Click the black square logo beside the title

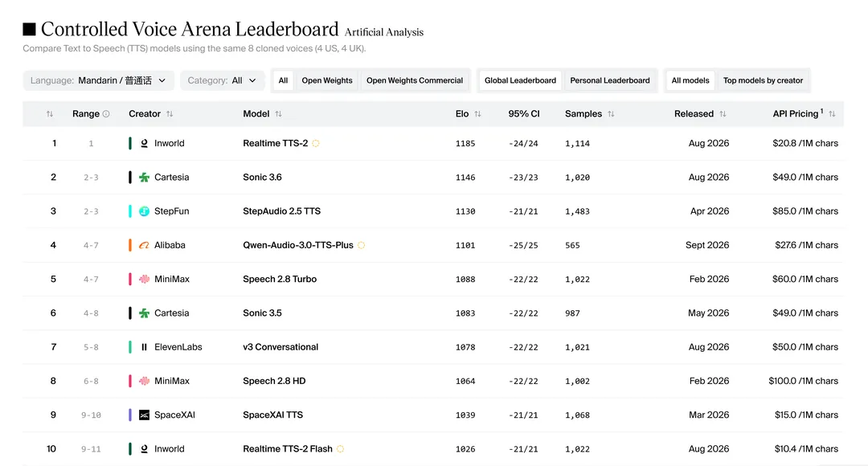30,29
